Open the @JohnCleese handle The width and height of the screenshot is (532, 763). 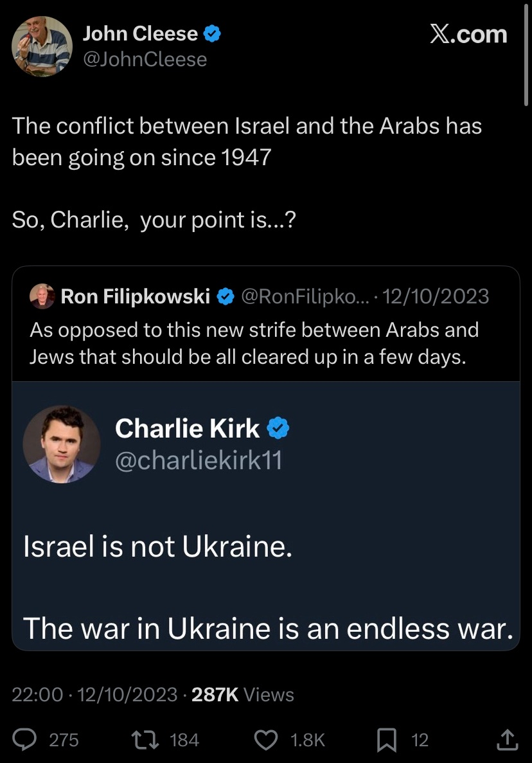click(x=145, y=59)
